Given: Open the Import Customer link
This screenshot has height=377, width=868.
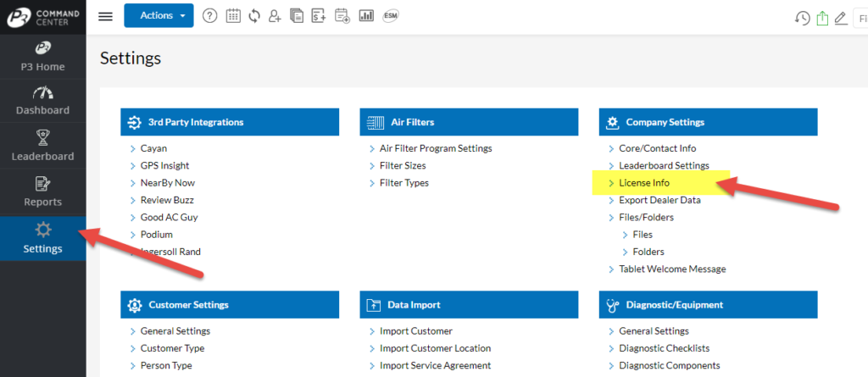Looking at the screenshot, I should [415, 331].
